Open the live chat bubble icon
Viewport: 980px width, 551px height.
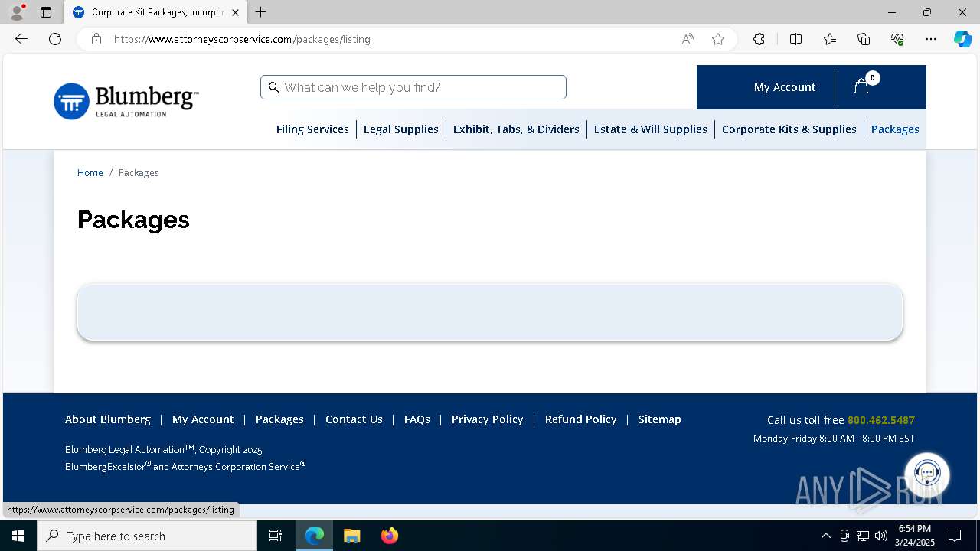pyautogui.click(x=926, y=474)
